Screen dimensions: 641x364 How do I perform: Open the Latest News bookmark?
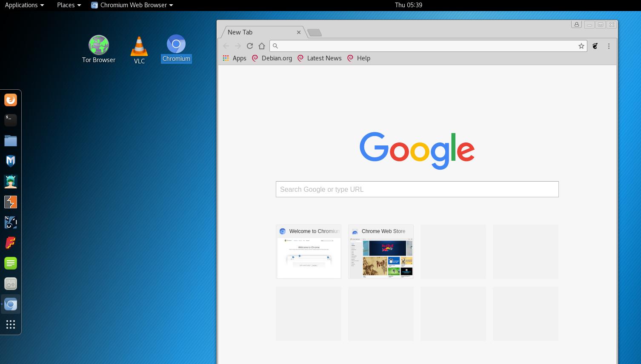tap(319, 58)
